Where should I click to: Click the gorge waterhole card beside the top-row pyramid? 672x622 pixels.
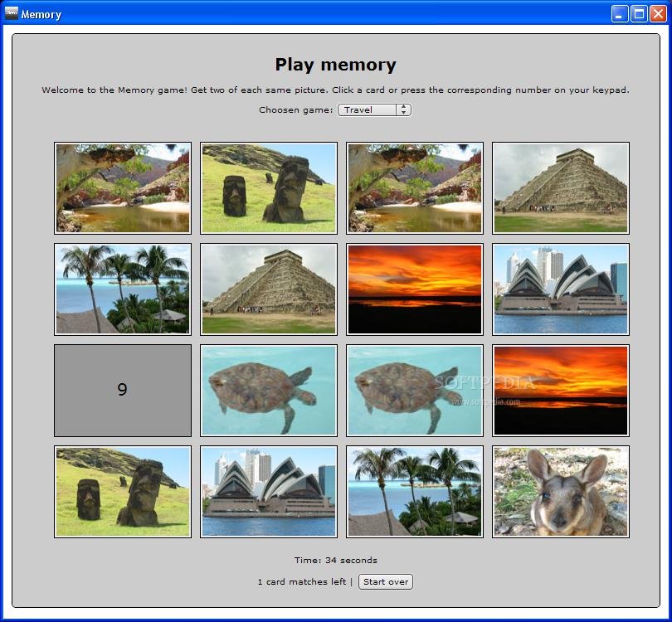[x=415, y=188]
